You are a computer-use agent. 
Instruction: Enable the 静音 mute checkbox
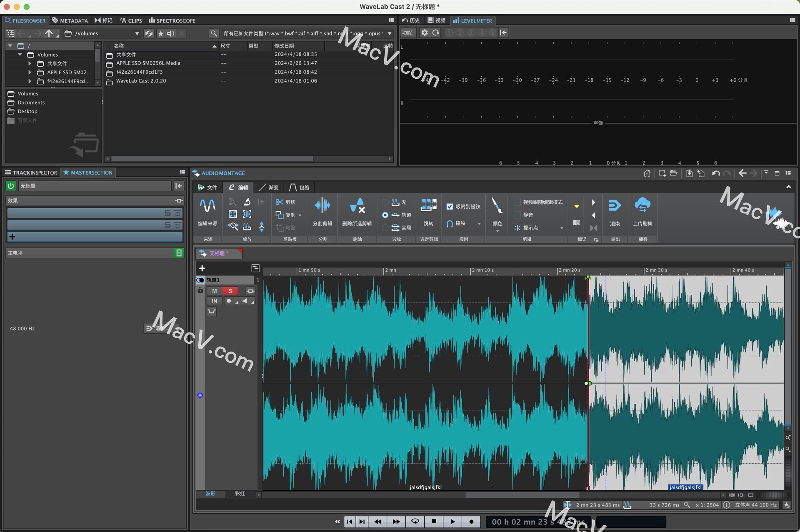517,215
